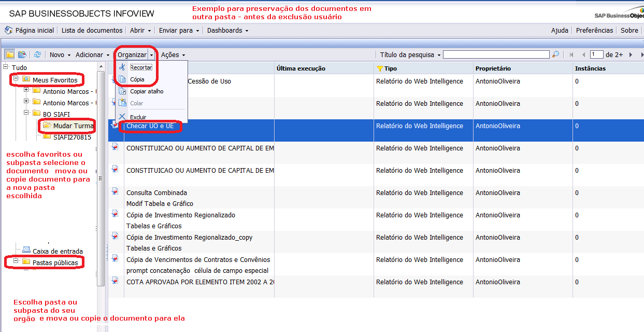This screenshot has height=332, width=644.
Task: Select Cópia de Vencimentos de Contratos e Convênios
Action: [x=198, y=260]
